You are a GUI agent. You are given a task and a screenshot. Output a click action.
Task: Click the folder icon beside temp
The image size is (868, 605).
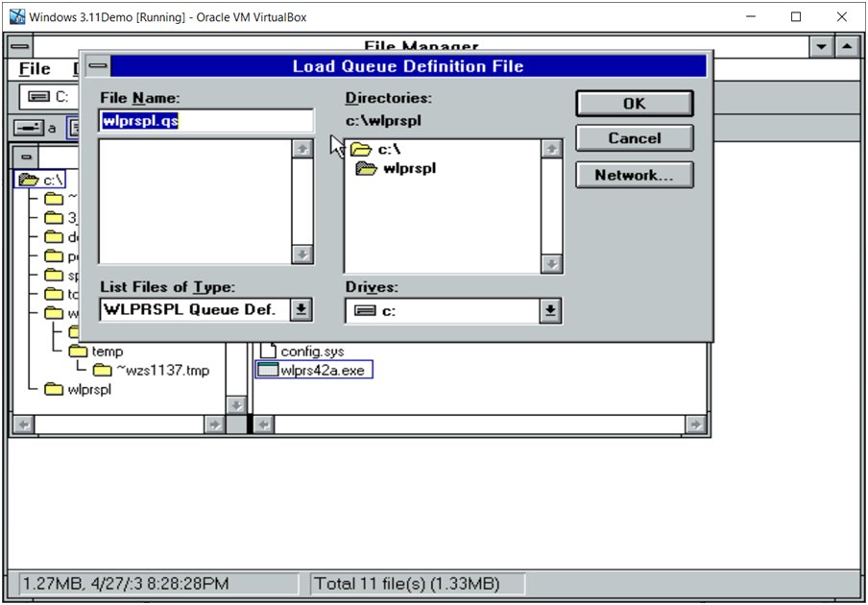(78, 351)
